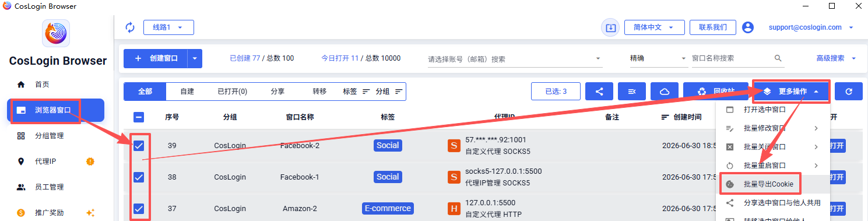Open the 精确 match mode dropdown
Viewport: 868px width, 221px height.
point(659,59)
